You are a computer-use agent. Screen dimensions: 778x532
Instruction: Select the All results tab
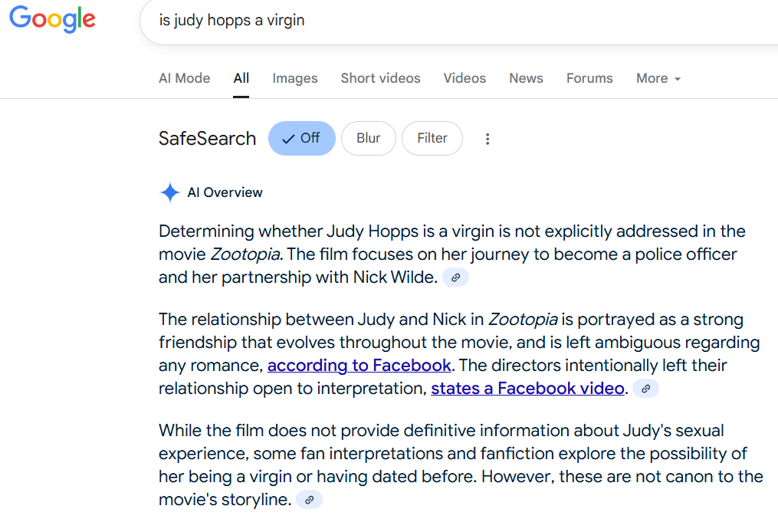(241, 78)
